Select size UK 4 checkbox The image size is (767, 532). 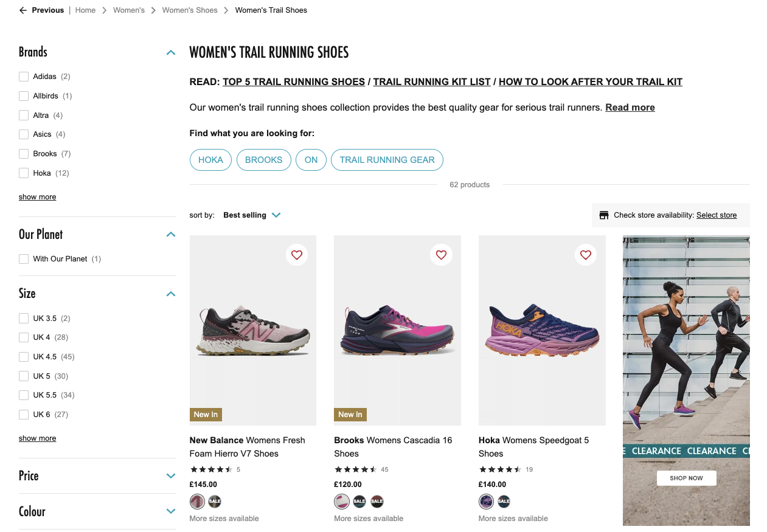[x=24, y=337]
